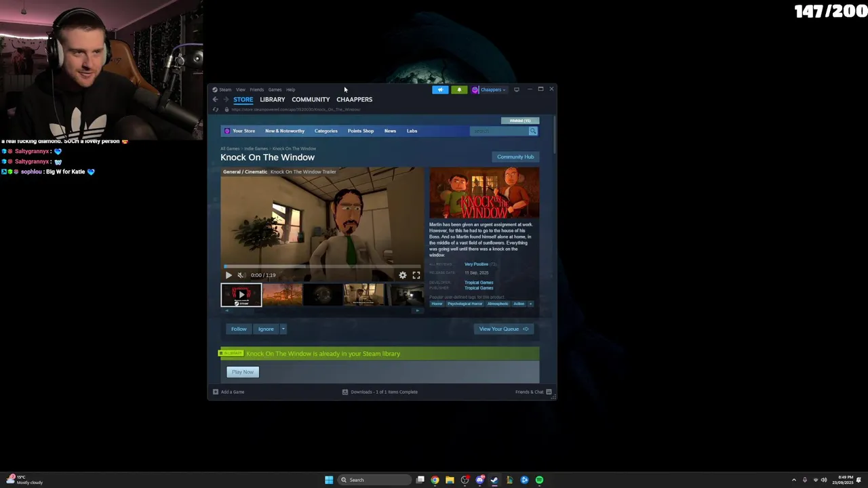Click the All Games breadcrumb
This screenshot has height=488, width=868.
[230, 148]
